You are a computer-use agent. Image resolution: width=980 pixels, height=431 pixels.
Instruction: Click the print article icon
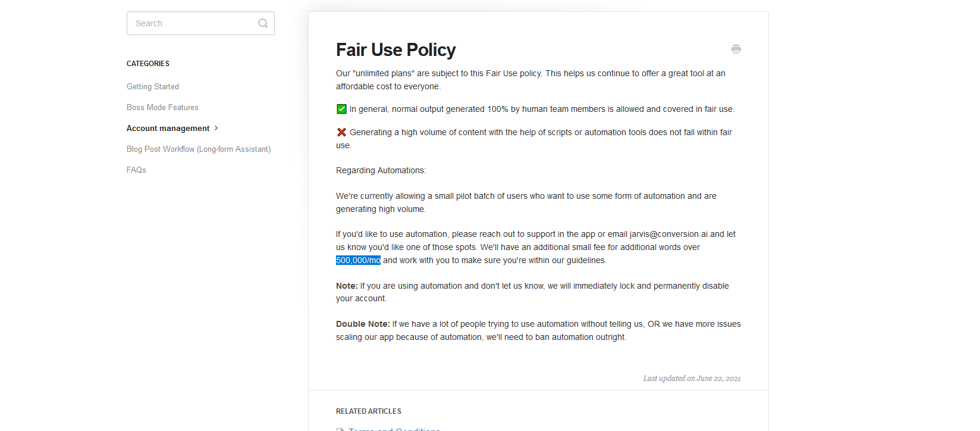[736, 49]
